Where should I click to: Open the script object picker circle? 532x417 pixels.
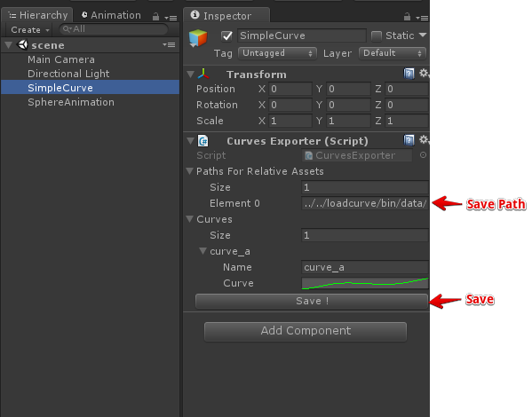(423, 155)
